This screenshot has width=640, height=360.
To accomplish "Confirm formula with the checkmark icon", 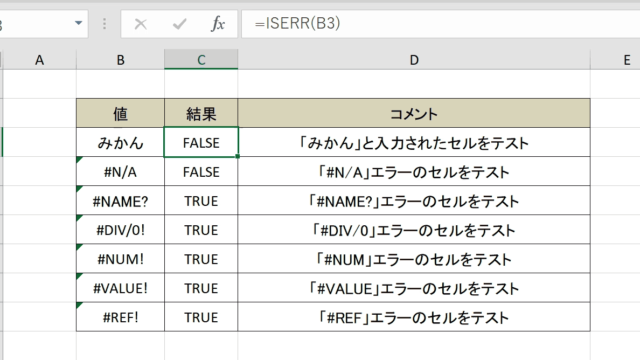I will pyautogui.click(x=179, y=24).
